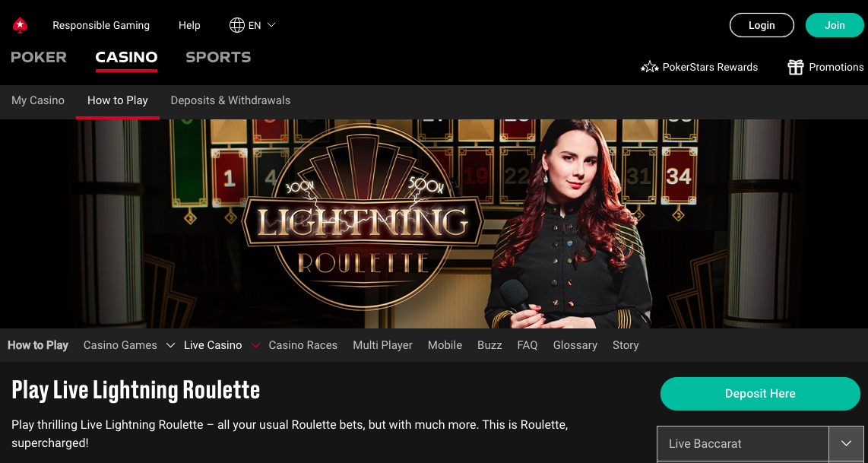Expand the Live Casino red chevron

click(255, 345)
